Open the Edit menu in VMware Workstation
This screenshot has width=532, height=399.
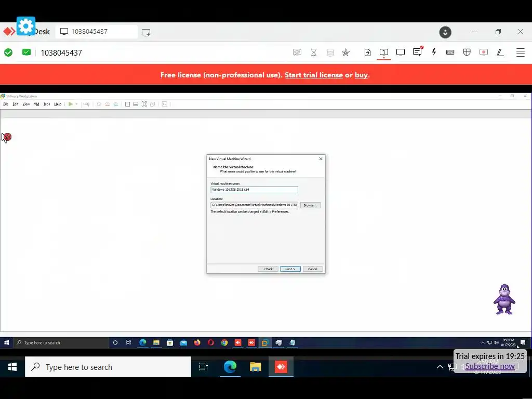(x=16, y=104)
